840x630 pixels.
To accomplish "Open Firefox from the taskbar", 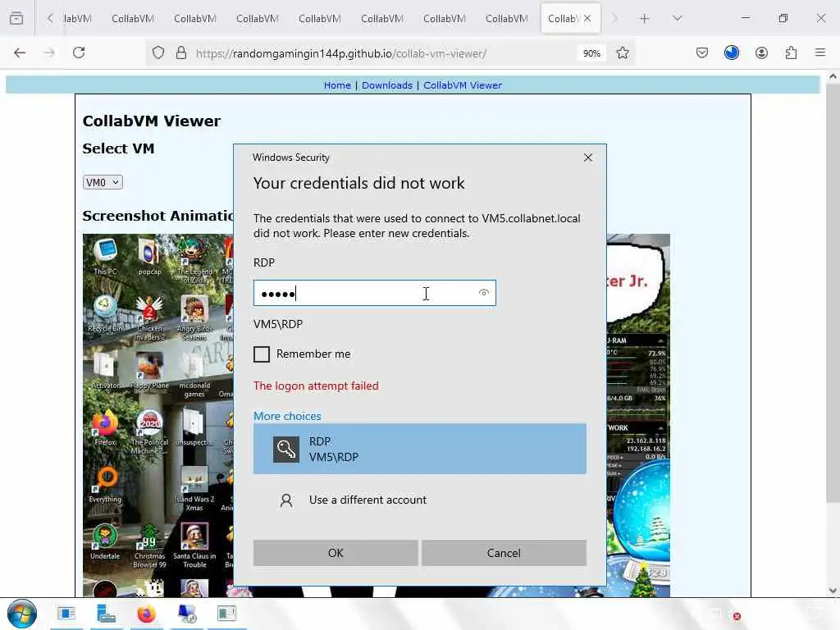I will pos(146,614).
